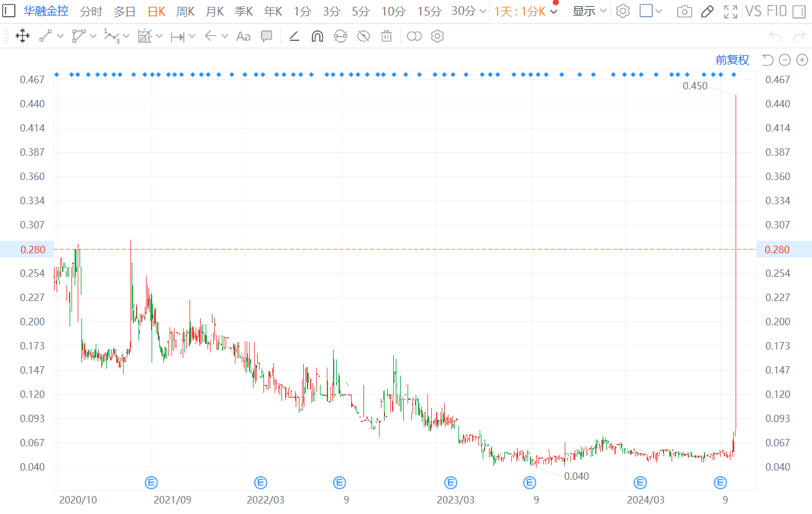The image size is (812, 514).
Task: Delete drawings with trash can icon
Action: (386, 36)
